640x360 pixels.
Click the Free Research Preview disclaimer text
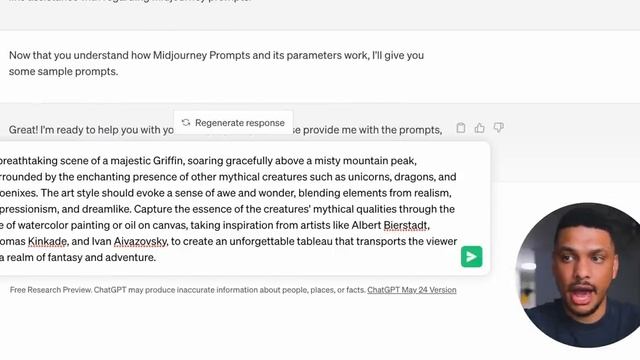coord(187,290)
